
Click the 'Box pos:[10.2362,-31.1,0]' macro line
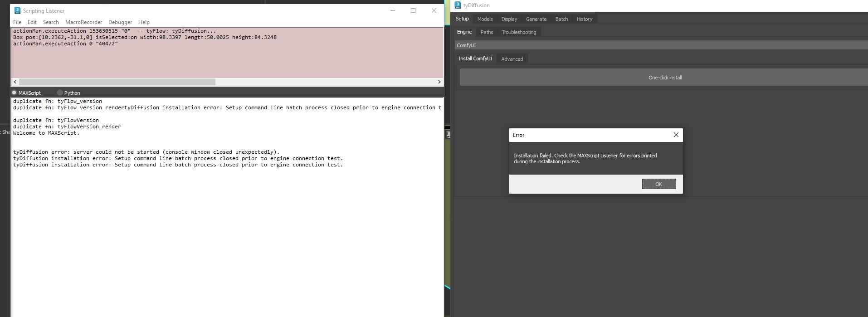tap(145, 37)
